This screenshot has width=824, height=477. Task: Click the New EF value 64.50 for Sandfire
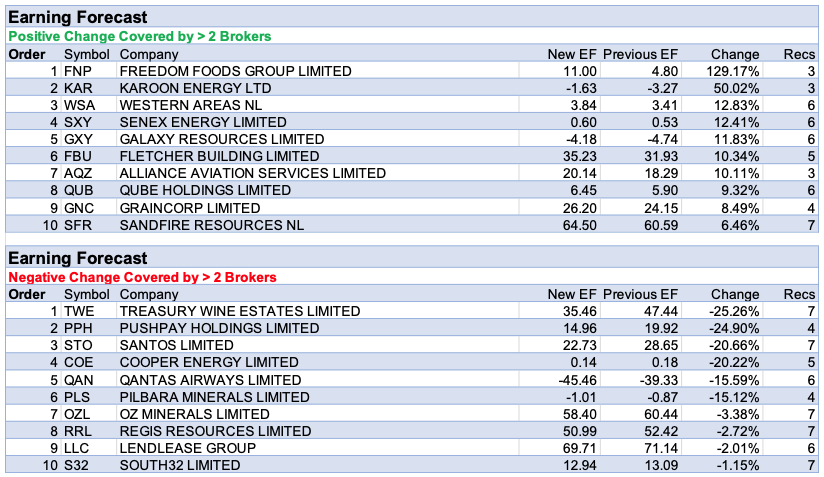tap(578, 224)
